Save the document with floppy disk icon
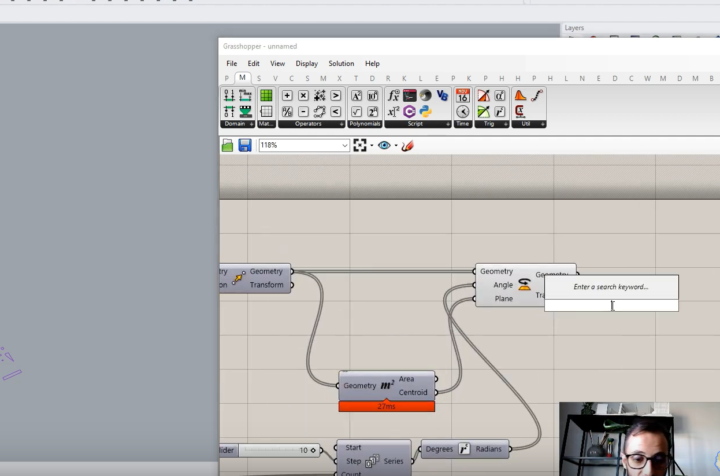Viewport: 720px width, 476px height. point(245,146)
